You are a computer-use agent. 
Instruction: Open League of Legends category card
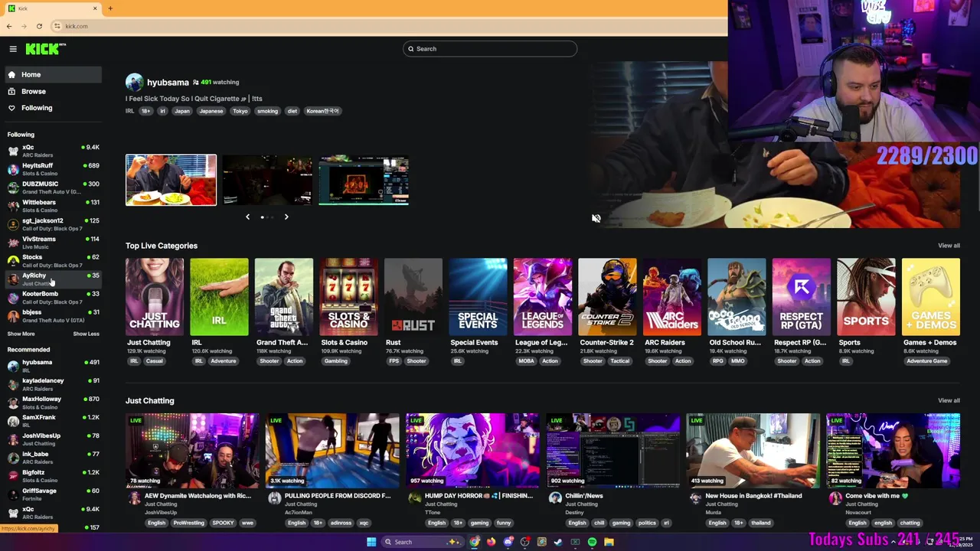[x=543, y=297]
